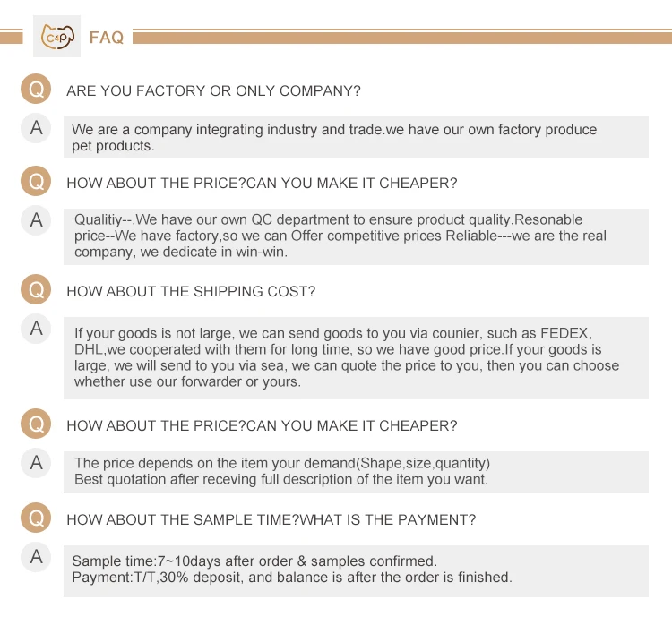Select the 'ARE YOU FACTORY OR ONLY COMPANY?' question
Screen dimensions: 672x617
point(213,91)
